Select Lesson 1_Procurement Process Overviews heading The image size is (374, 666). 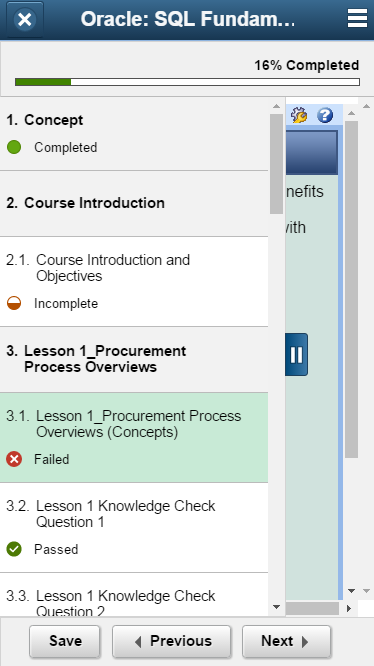(134, 359)
